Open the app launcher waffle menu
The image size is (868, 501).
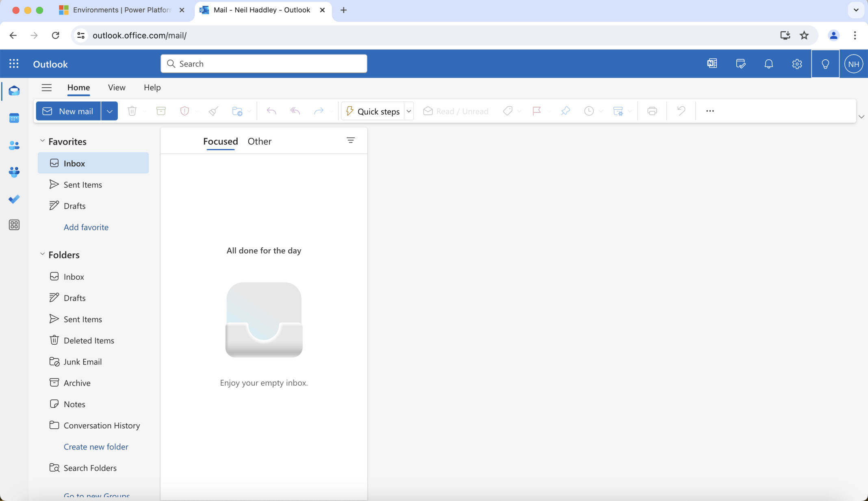[14, 64]
